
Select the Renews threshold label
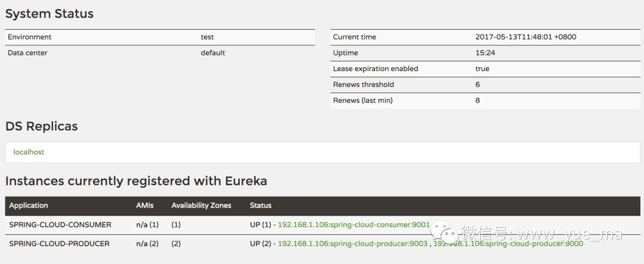364,85
